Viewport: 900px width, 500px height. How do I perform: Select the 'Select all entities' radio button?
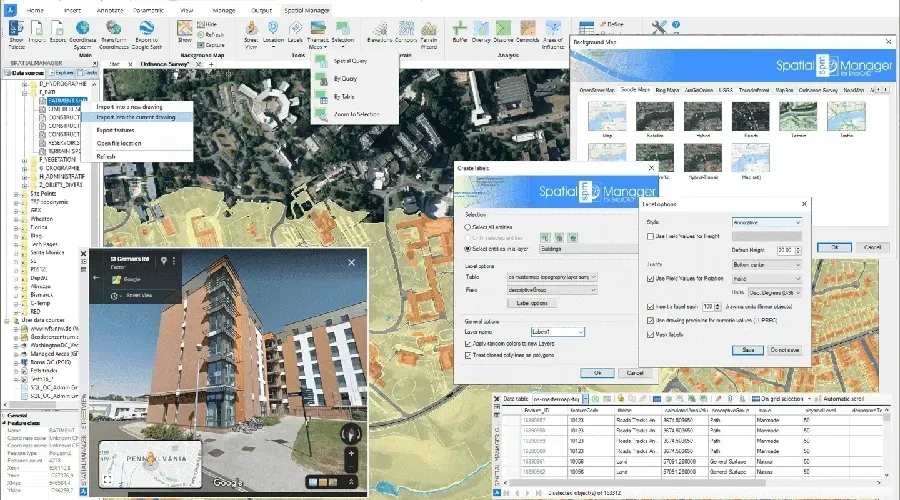point(466,226)
